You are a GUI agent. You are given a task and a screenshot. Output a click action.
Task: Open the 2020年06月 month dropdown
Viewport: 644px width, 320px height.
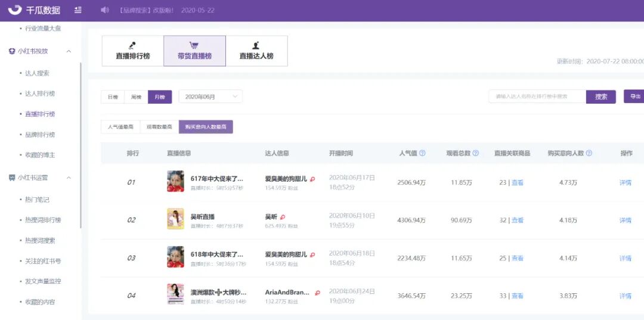[210, 97]
